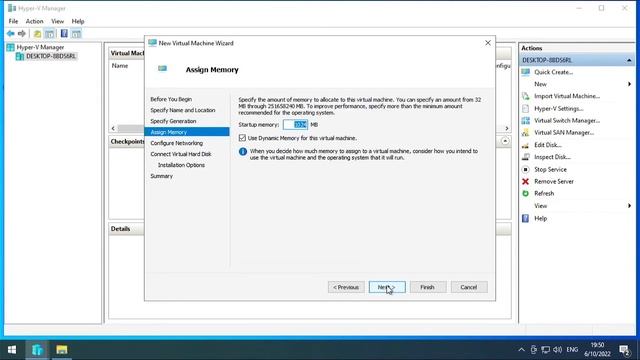Click the left scroll arrow in Virtual Machines
The width and height of the screenshot is (640, 360).
click(x=113, y=128)
